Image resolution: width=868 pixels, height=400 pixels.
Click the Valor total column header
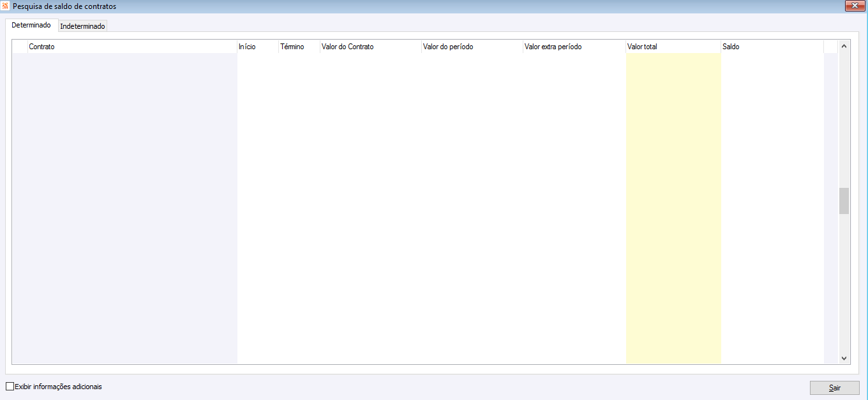point(673,47)
